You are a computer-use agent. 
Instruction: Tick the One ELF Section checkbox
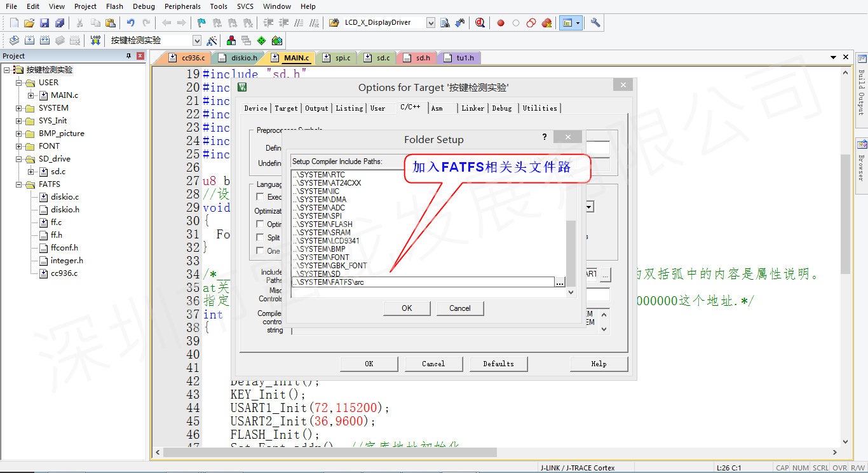click(x=260, y=250)
